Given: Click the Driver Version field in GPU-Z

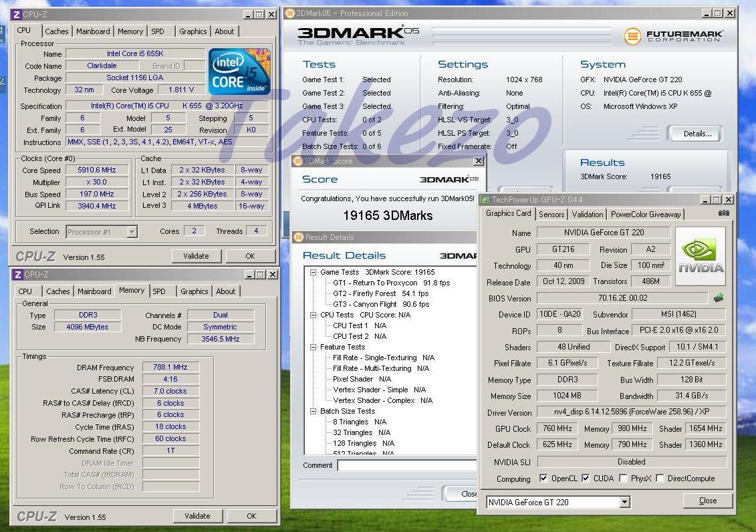Looking at the screenshot, I should 631,412.
